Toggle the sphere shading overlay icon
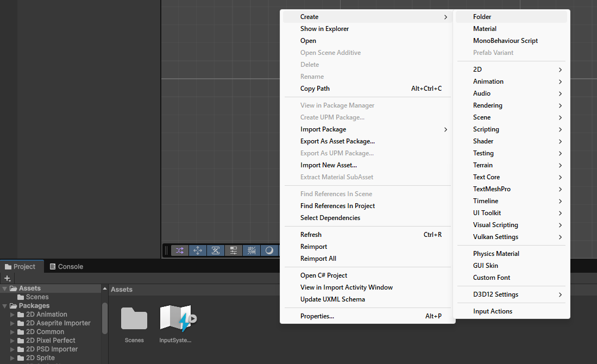Screen dimensions: 597x364 coord(269,250)
